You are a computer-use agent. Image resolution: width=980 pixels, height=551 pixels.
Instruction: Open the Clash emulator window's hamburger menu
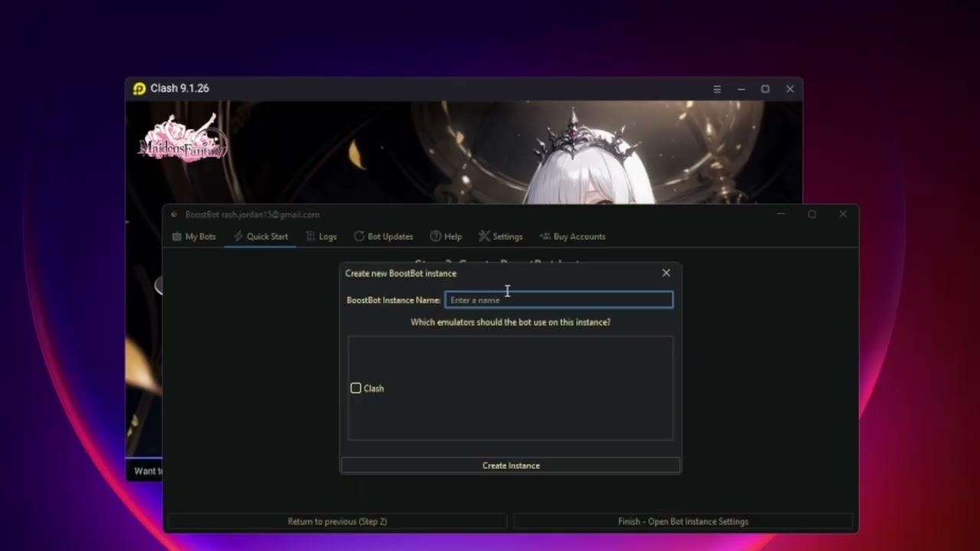(717, 89)
